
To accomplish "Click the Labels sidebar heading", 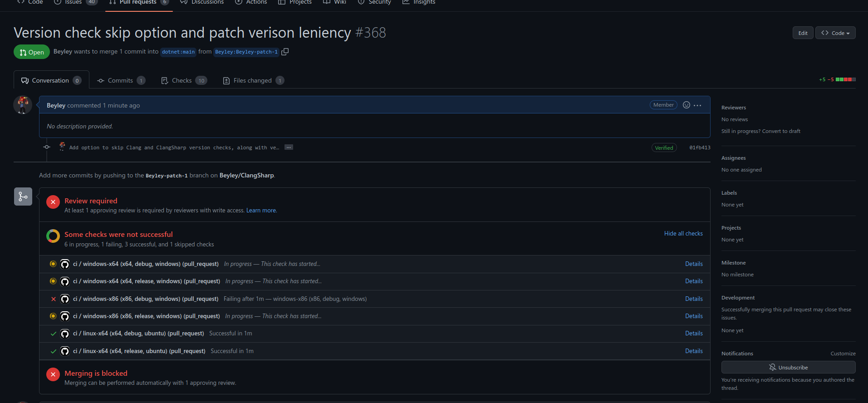I will [729, 193].
